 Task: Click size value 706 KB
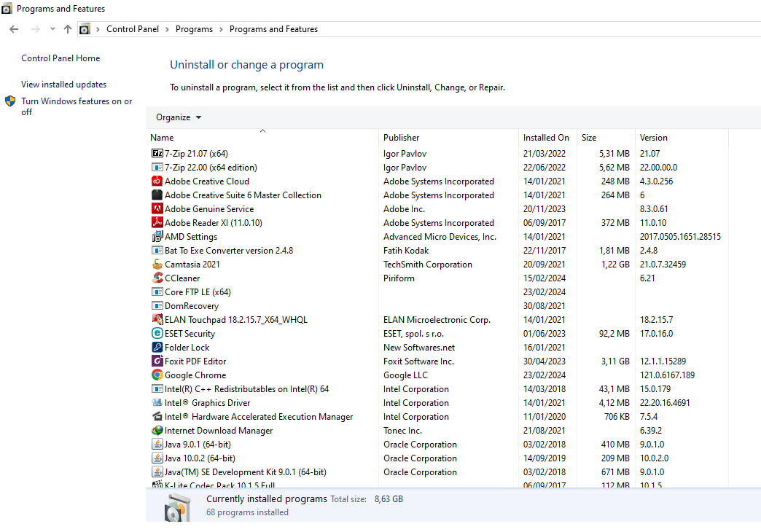[617, 416]
